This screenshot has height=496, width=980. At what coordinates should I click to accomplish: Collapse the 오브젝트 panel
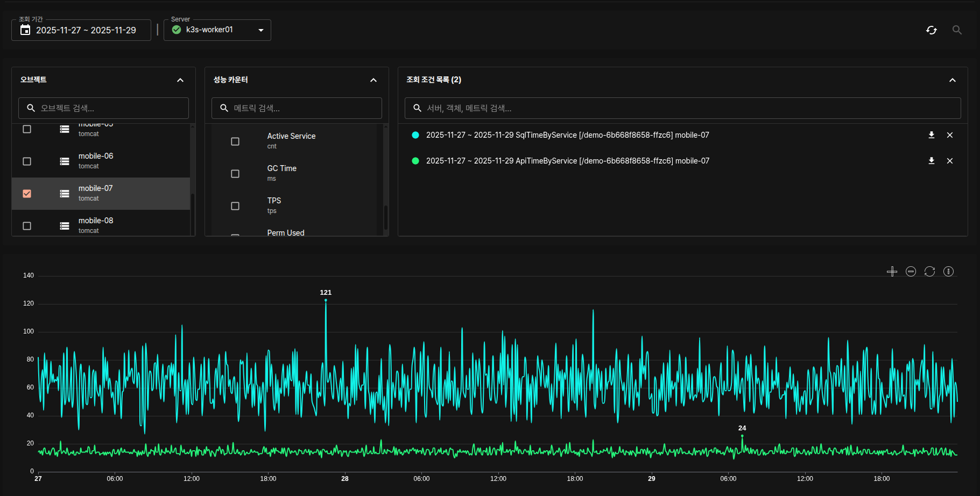[x=180, y=80]
